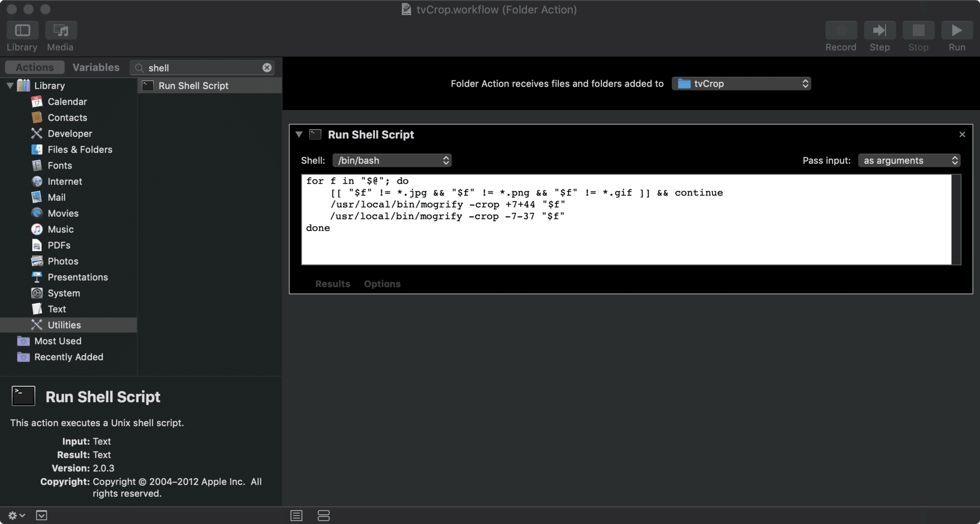The height and width of the screenshot is (524, 980).
Task: Click the script editor vertical scrollbar
Action: 957,219
